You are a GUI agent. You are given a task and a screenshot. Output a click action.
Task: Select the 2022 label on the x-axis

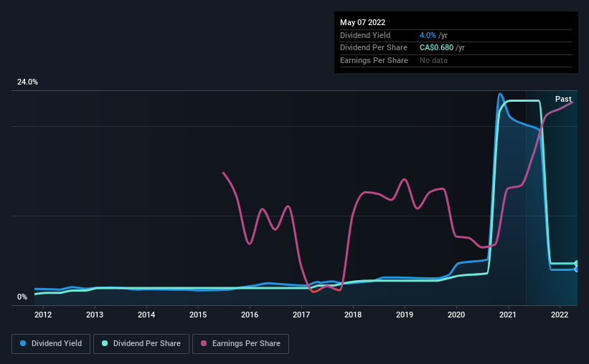click(x=560, y=315)
